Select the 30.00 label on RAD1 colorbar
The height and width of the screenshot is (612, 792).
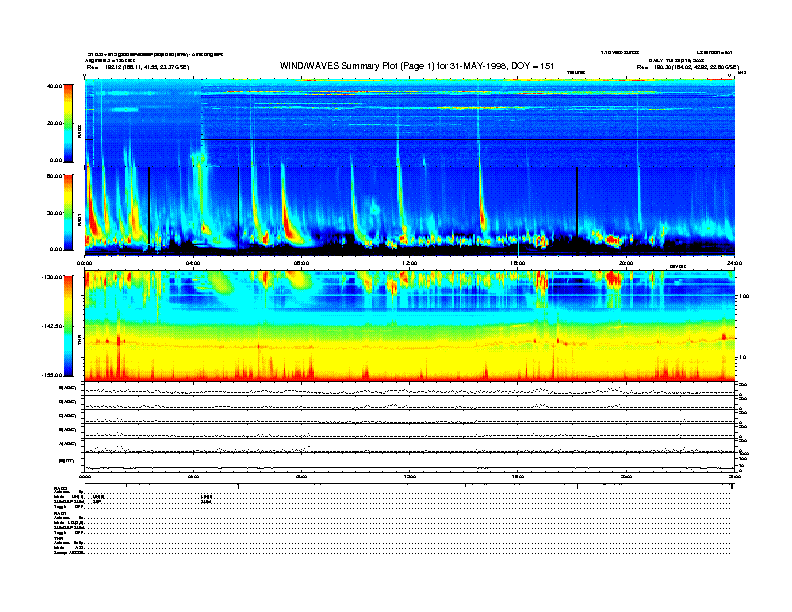point(54,213)
